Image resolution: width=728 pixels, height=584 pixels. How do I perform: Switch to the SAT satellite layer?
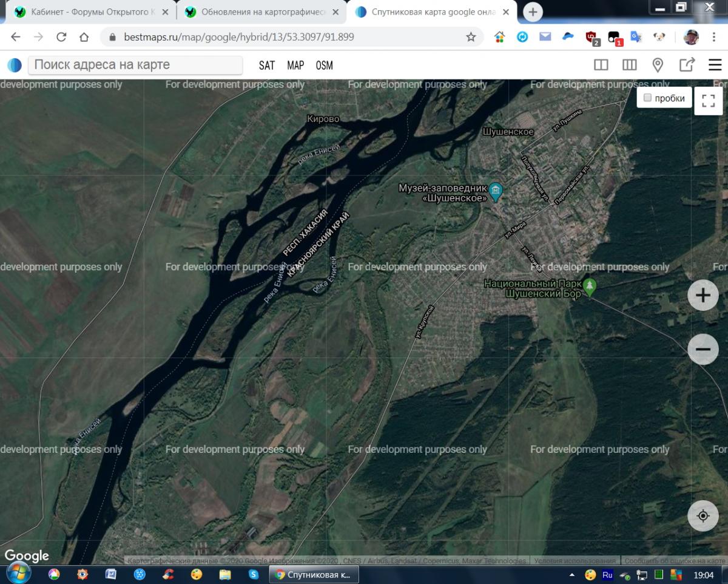(x=267, y=66)
